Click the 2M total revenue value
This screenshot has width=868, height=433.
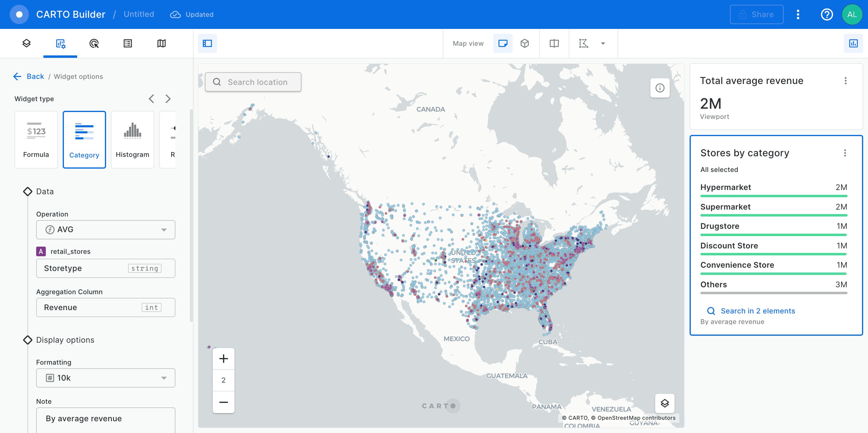(710, 103)
